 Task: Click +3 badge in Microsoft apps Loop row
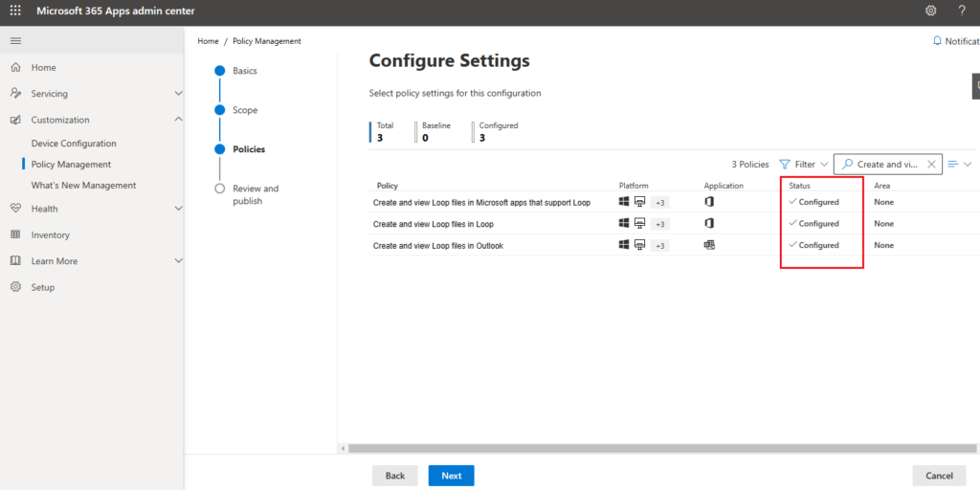coord(660,203)
